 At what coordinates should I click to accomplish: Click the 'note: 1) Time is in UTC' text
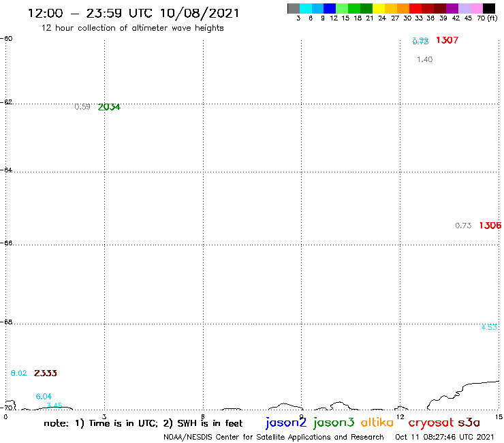pos(101,423)
